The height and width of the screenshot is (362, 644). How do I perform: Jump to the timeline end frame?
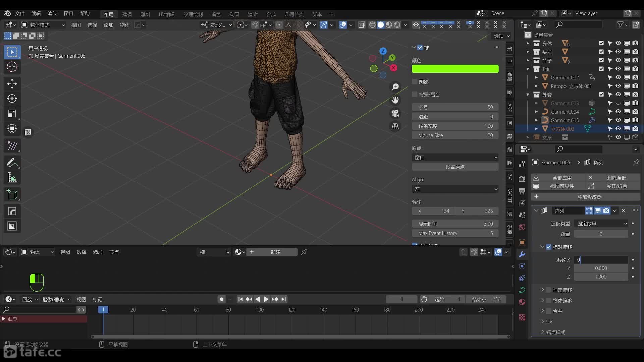pos(284,299)
